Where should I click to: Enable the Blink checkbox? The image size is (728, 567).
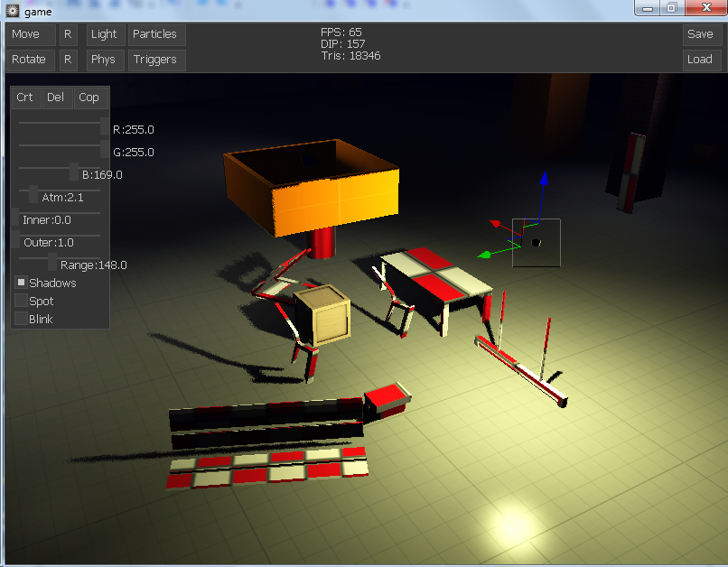pyautogui.click(x=22, y=319)
